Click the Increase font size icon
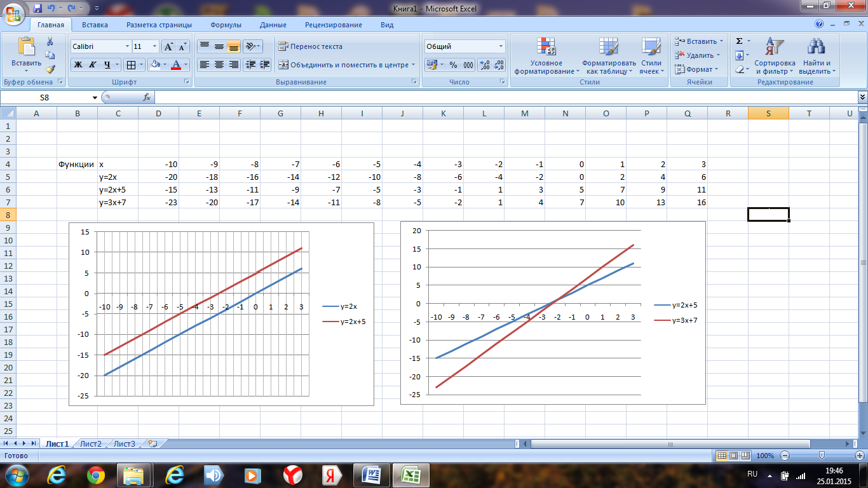 (168, 46)
